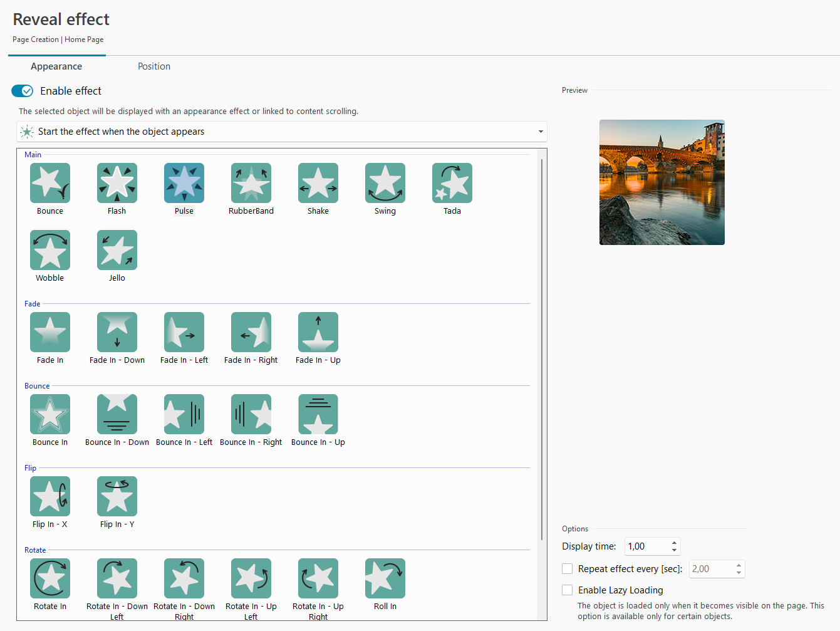Check the Repeat effect every [sec] box
This screenshot has width=840, height=631.
click(x=568, y=569)
